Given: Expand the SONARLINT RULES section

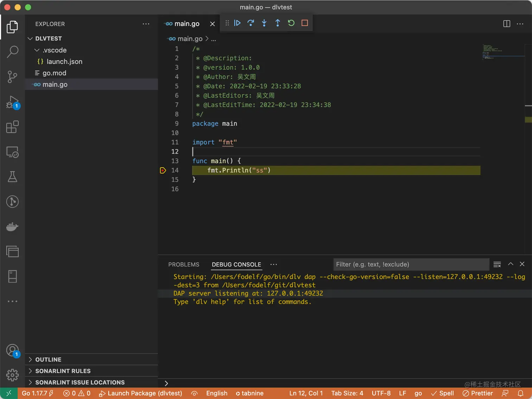Looking at the screenshot, I should point(91,371).
